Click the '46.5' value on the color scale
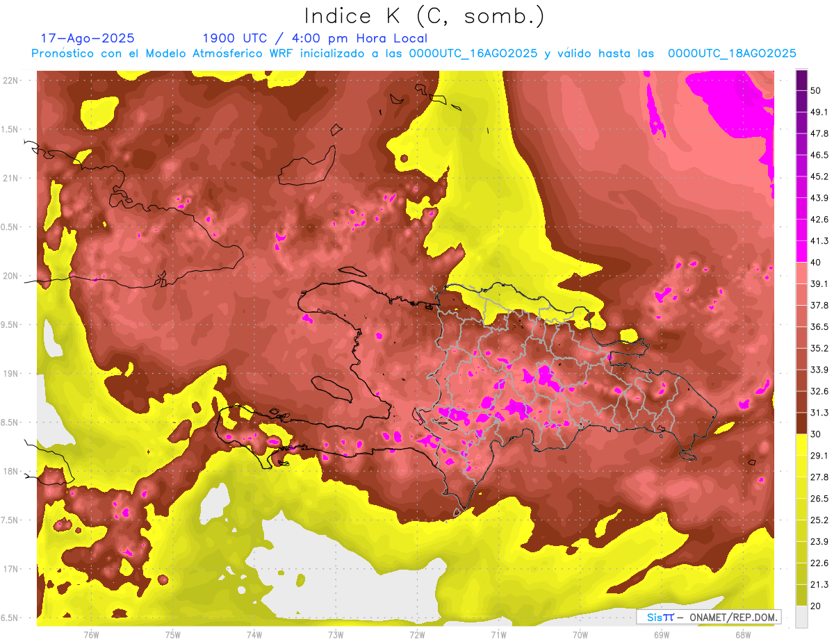834x644 pixels. coord(819,155)
